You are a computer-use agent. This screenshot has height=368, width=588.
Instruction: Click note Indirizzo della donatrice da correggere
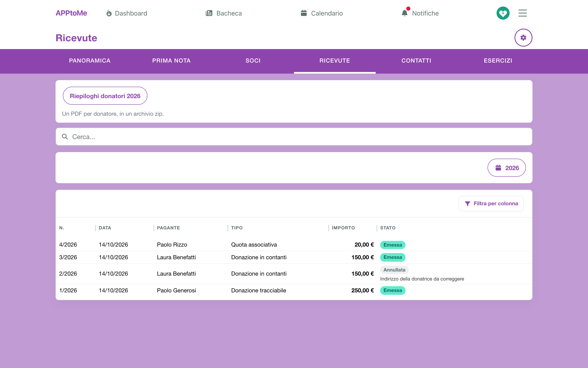pos(422,279)
